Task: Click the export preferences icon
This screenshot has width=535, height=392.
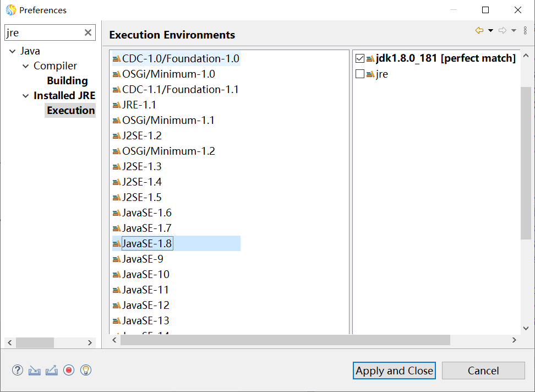Action: 51,370
